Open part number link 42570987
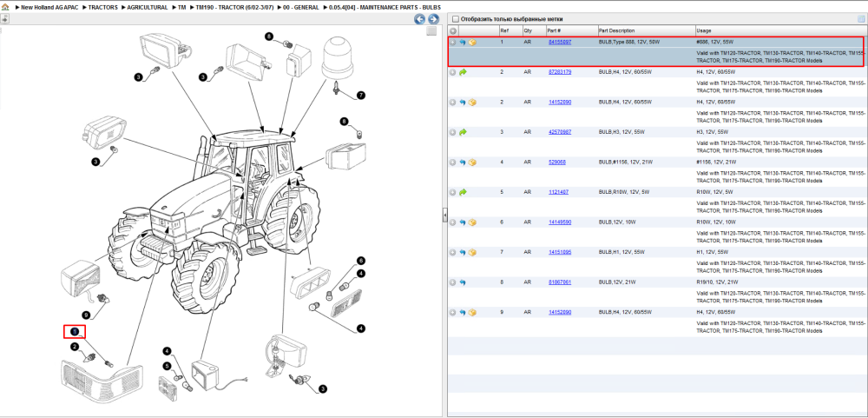The width and height of the screenshot is (868, 418). tap(560, 132)
